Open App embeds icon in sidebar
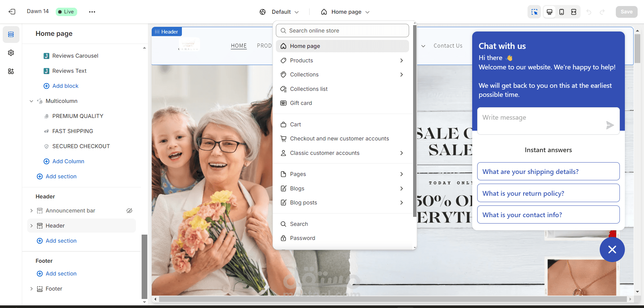The height and width of the screenshot is (308, 644). tap(11, 71)
